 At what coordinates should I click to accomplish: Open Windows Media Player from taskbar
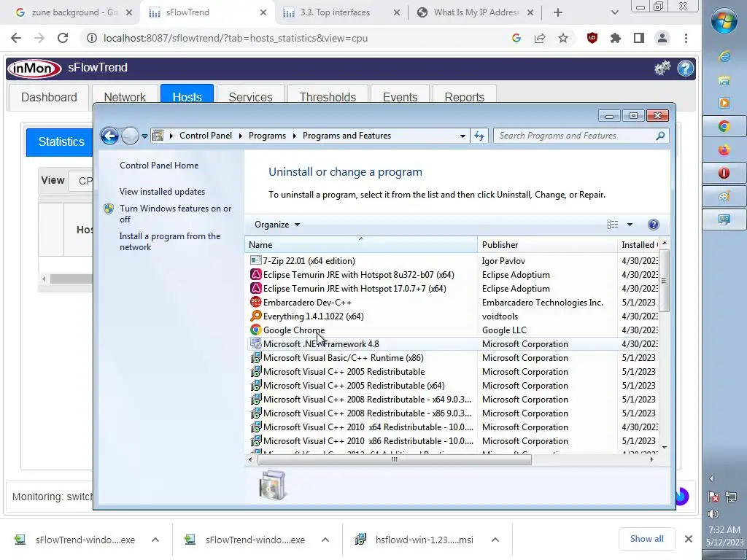724,103
